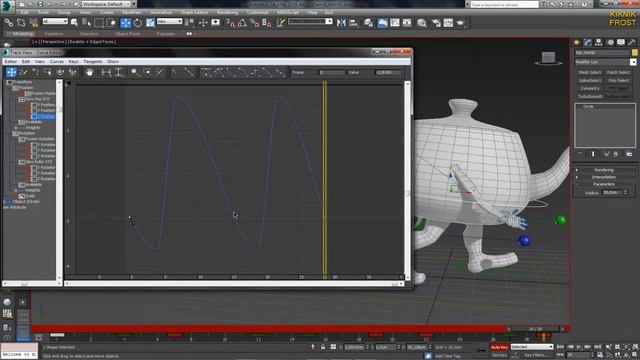Click the time slider thumb showing frame count
This screenshot has height=360, width=640.
pyautogui.click(x=536, y=329)
